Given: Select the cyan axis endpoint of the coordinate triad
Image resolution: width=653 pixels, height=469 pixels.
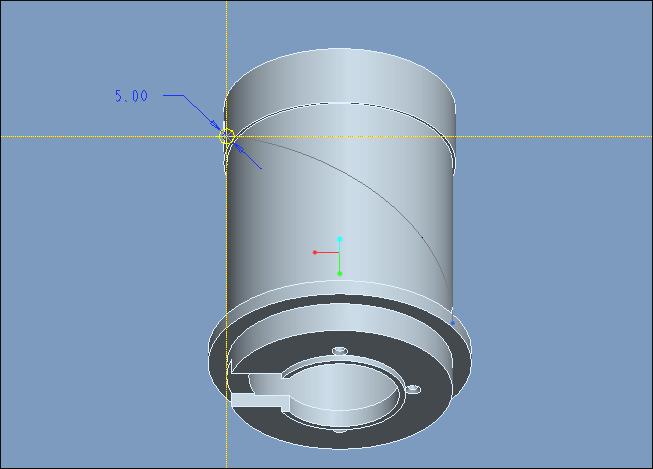Looking at the screenshot, I should tap(339, 239).
